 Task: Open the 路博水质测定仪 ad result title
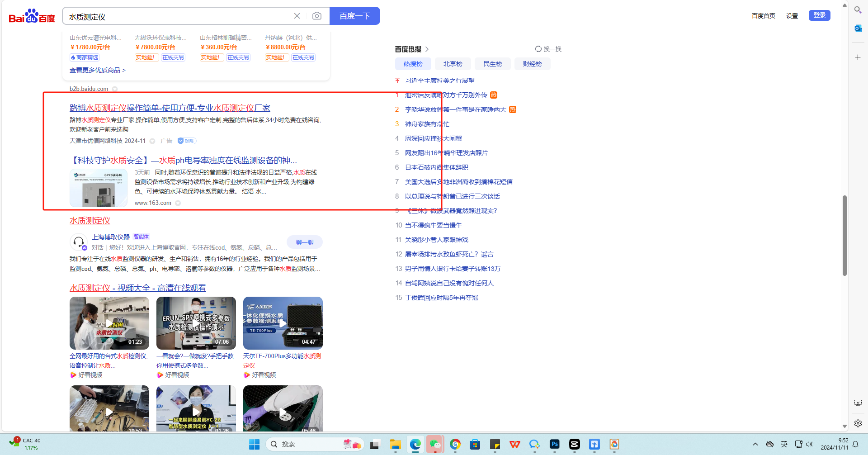click(170, 108)
